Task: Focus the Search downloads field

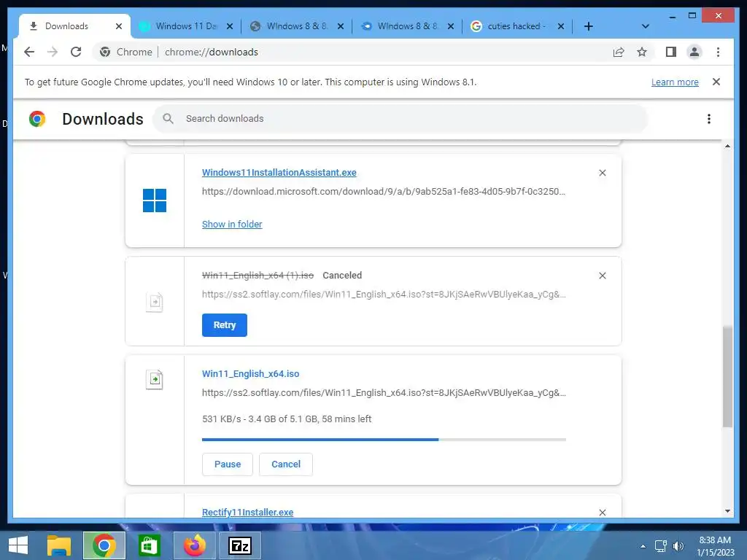Action: point(400,119)
